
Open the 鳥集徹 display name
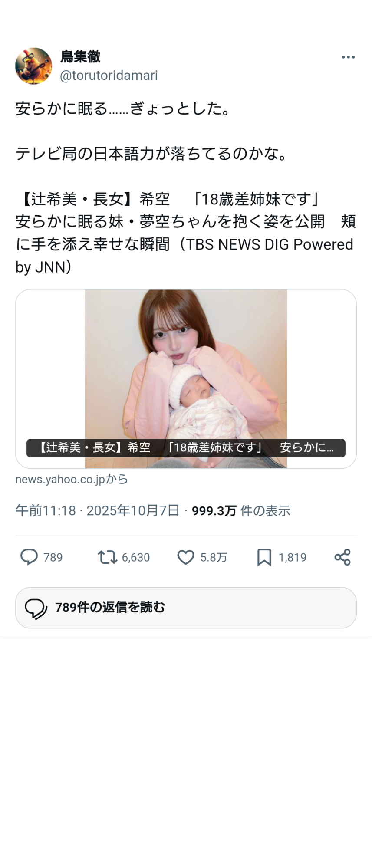click(81, 56)
